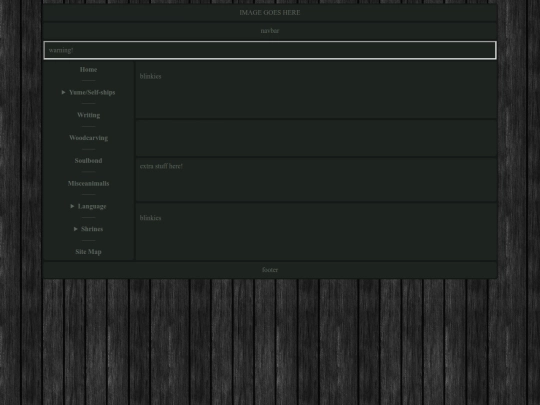This screenshot has width=540, height=405.
Task: Go to the Woodcarving page
Action: [88, 138]
